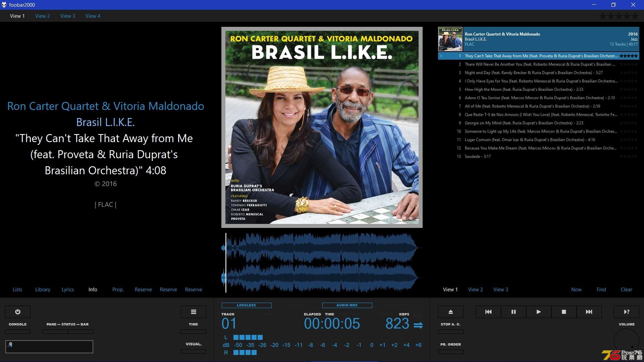
Task: Rate track 1 using its stars
Action: coord(629,56)
